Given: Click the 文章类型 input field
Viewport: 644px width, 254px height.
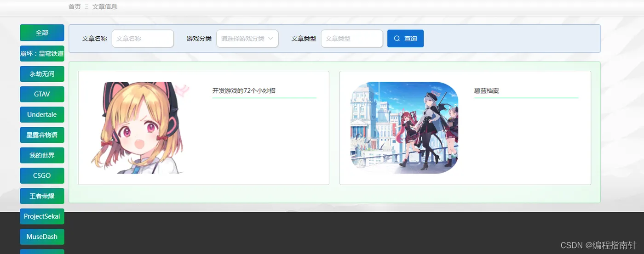Looking at the screenshot, I should [x=352, y=39].
